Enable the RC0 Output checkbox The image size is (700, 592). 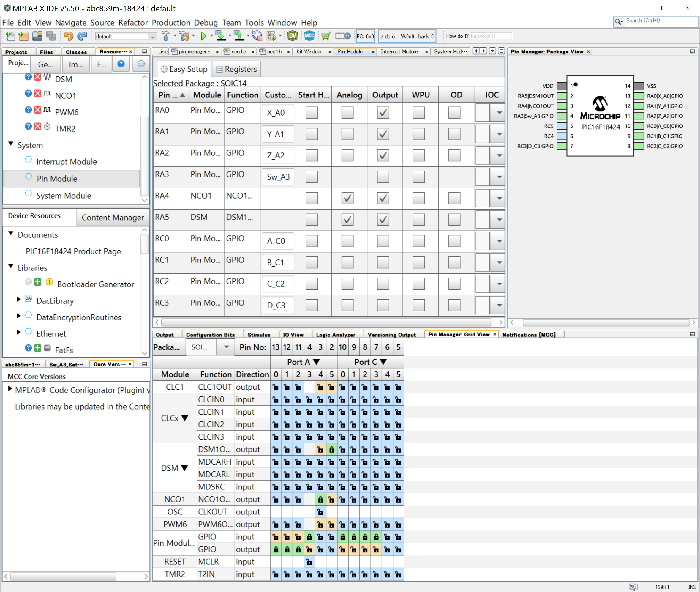click(383, 241)
